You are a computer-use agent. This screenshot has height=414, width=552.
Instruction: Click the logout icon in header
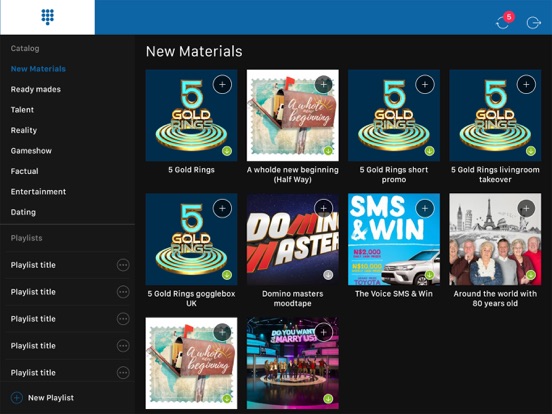533,23
